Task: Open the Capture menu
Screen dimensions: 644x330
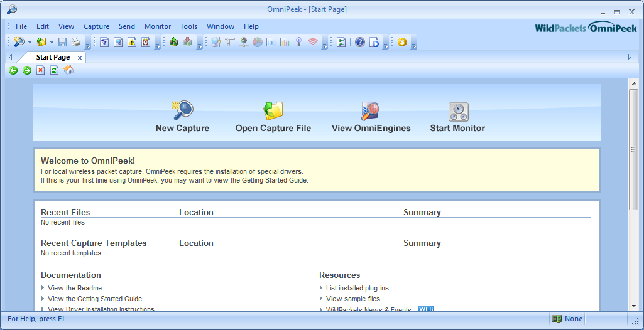Action: [x=96, y=26]
